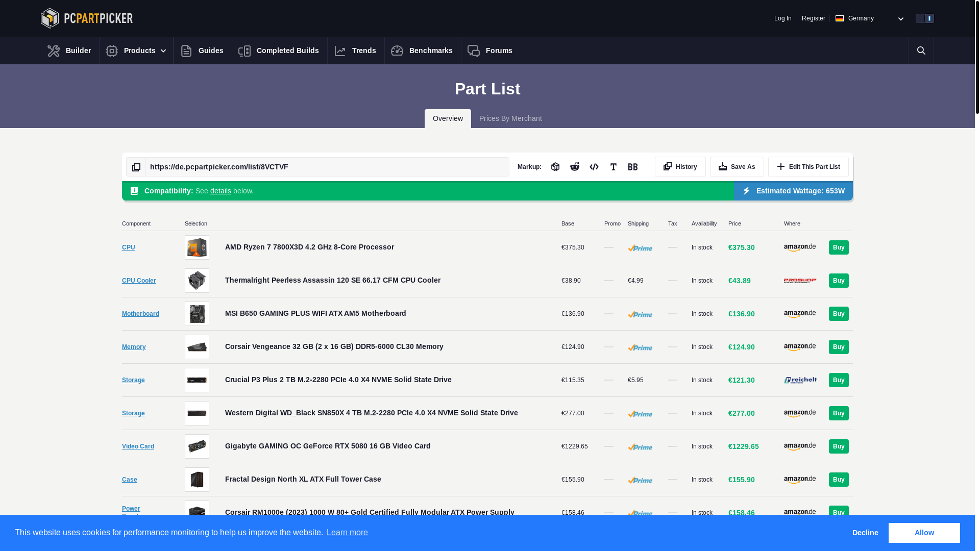Buy the MSI B650 motherboard
Screen dimensions: 980x551
coord(839,314)
